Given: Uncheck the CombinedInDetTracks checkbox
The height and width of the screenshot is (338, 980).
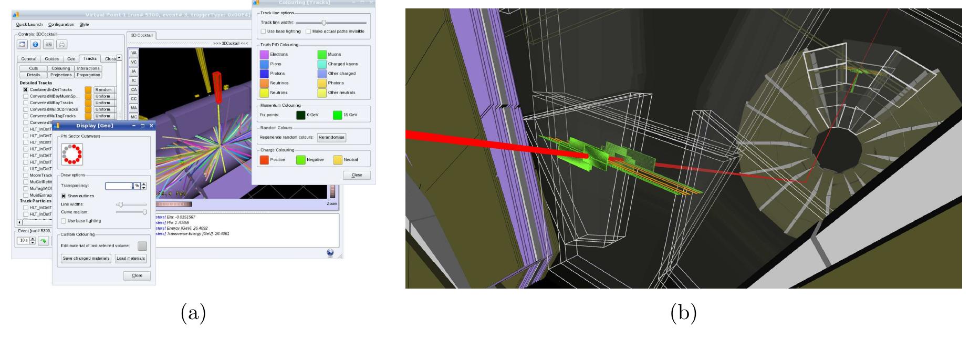Looking at the screenshot, I should (x=25, y=90).
